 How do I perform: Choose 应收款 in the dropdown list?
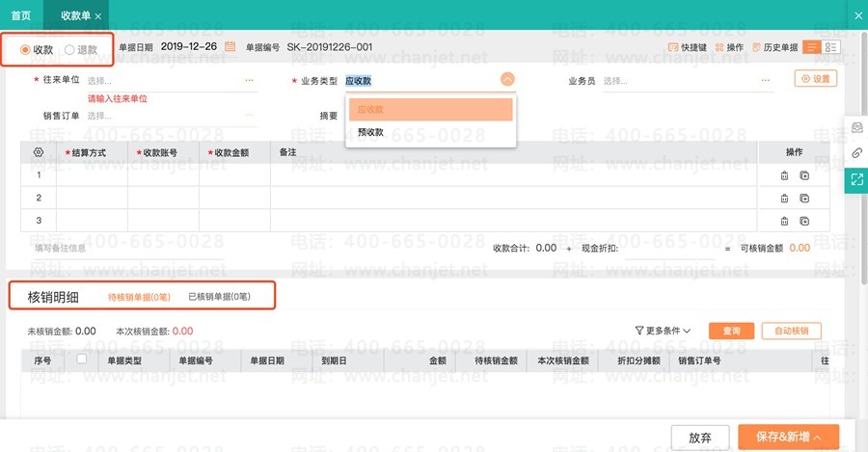point(431,110)
